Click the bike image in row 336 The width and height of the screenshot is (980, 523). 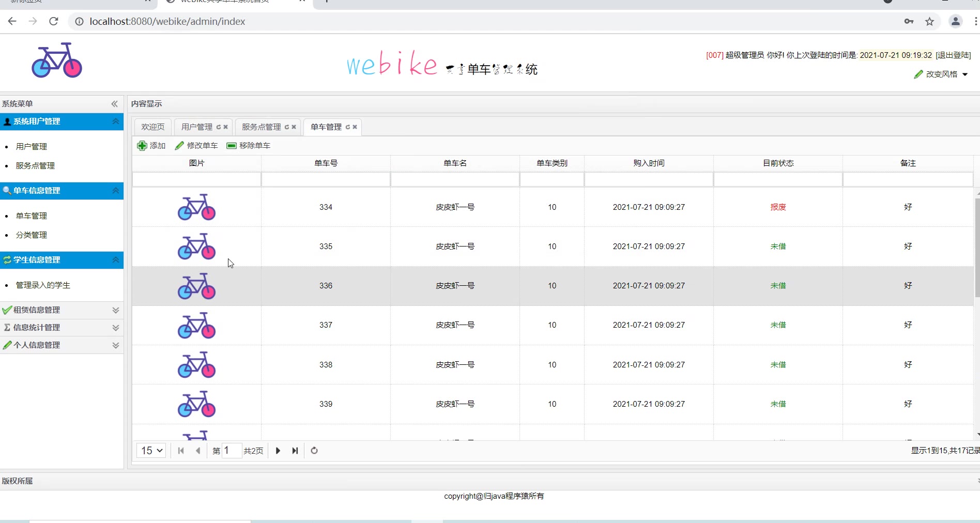tap(196, 286)
